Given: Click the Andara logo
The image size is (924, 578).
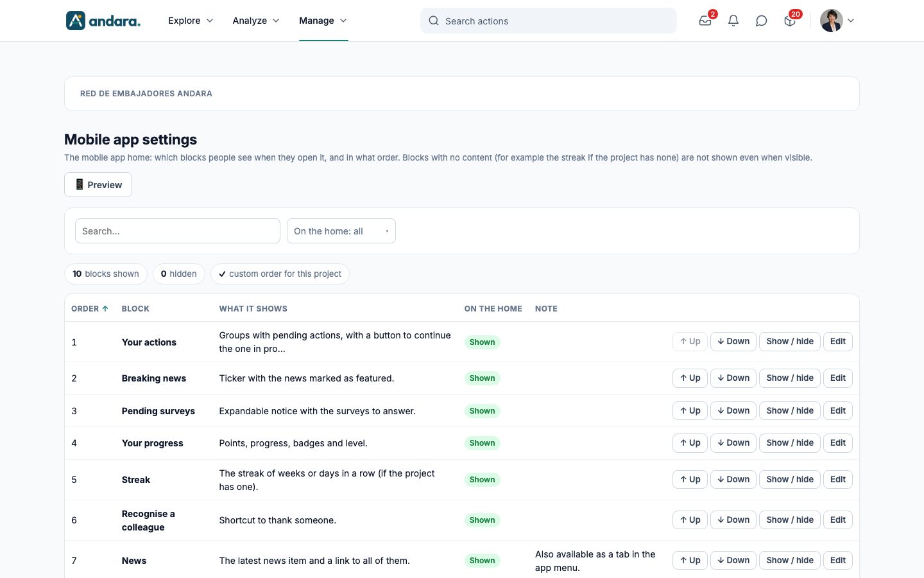Looking at the screenshot, I should click(103, 21).
